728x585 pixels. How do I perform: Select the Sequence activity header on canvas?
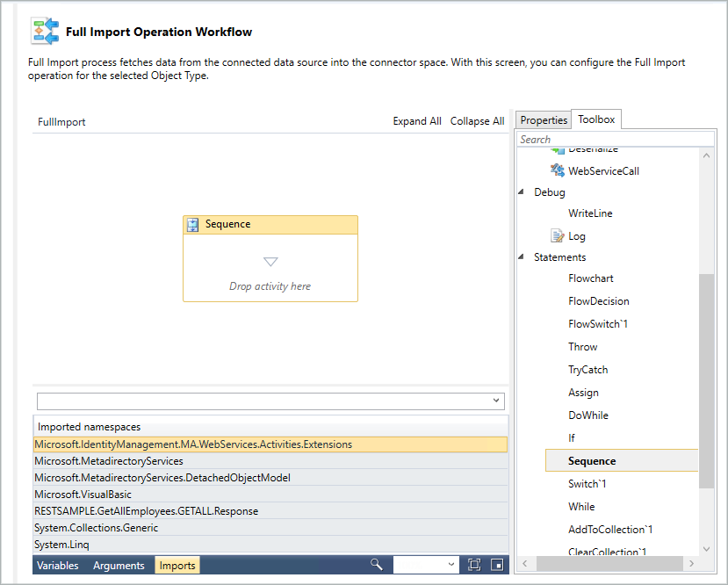(x=270, y=225)
